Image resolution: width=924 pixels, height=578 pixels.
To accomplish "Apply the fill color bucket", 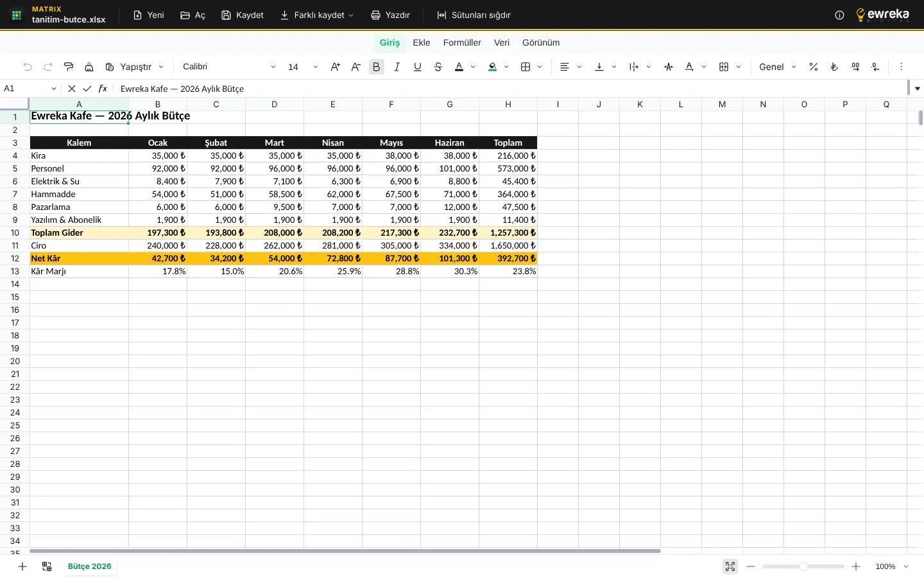I will [492, 67].
